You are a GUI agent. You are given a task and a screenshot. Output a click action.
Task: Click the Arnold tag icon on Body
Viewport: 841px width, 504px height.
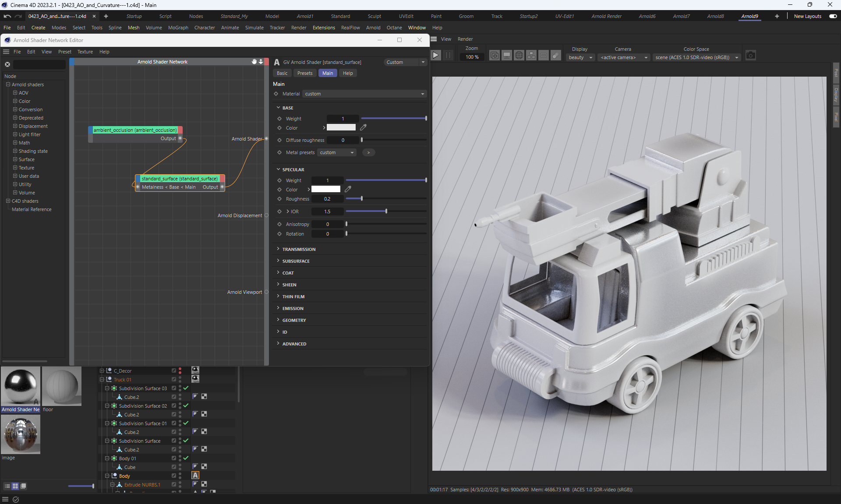[195, 476]
